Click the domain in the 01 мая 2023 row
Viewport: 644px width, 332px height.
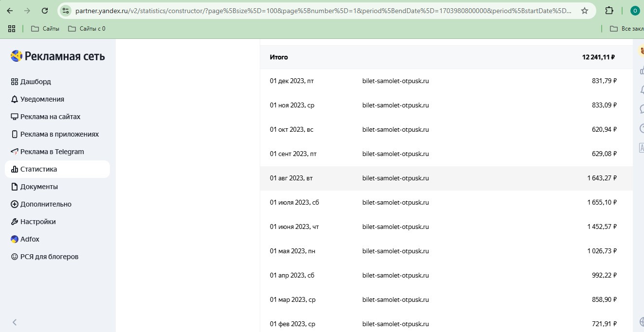[x=395, y=251]
